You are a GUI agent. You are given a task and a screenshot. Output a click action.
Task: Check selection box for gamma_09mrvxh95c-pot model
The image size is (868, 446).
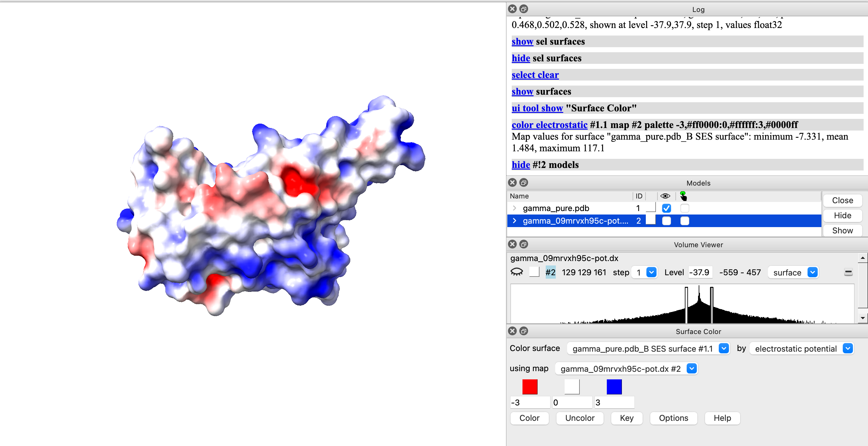[684, 221]
